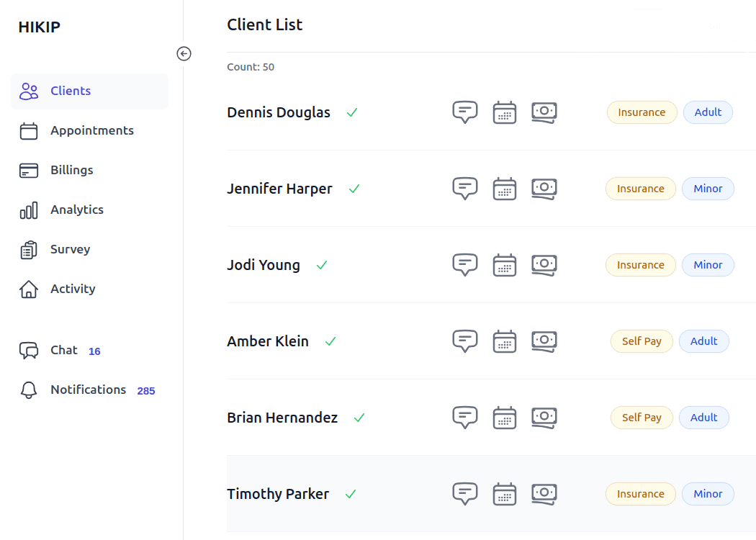
Task: Collapse the sidebar with arrow button
Action: pos(184,53)
